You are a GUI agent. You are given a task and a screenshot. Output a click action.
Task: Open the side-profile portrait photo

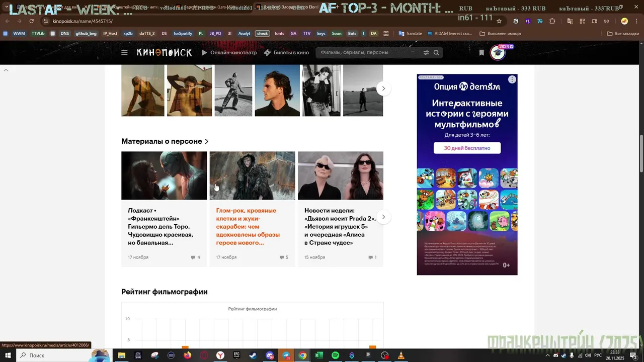point(277,90)
